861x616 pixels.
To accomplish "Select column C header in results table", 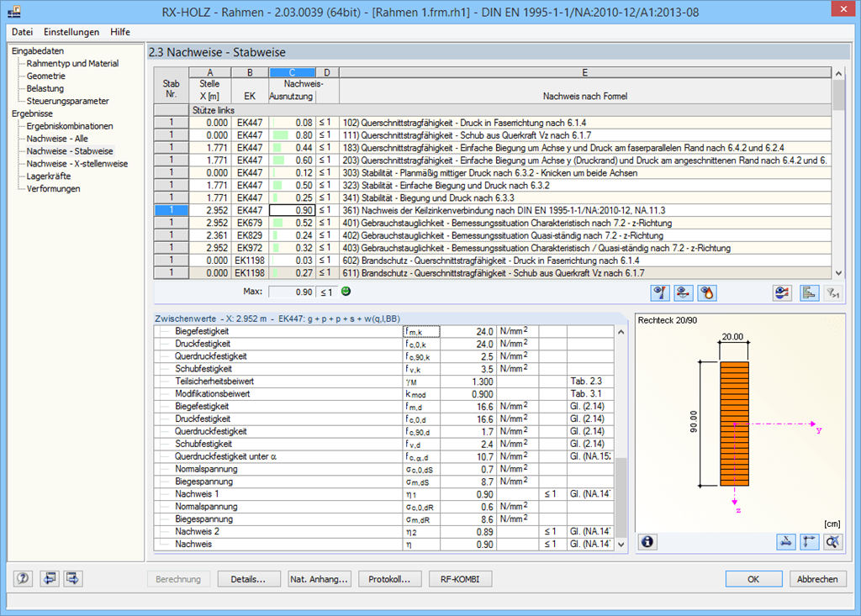I will 292,72.
